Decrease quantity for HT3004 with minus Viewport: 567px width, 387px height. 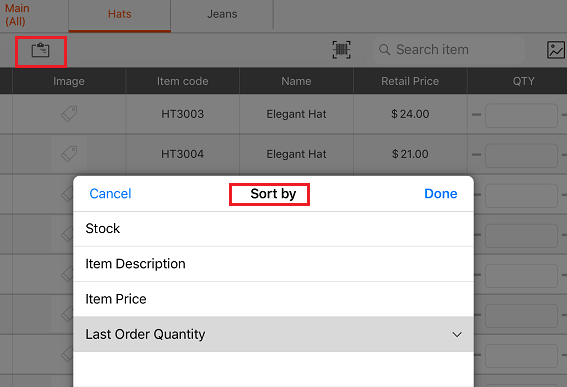pyautogui.click(x=477, y=155)
